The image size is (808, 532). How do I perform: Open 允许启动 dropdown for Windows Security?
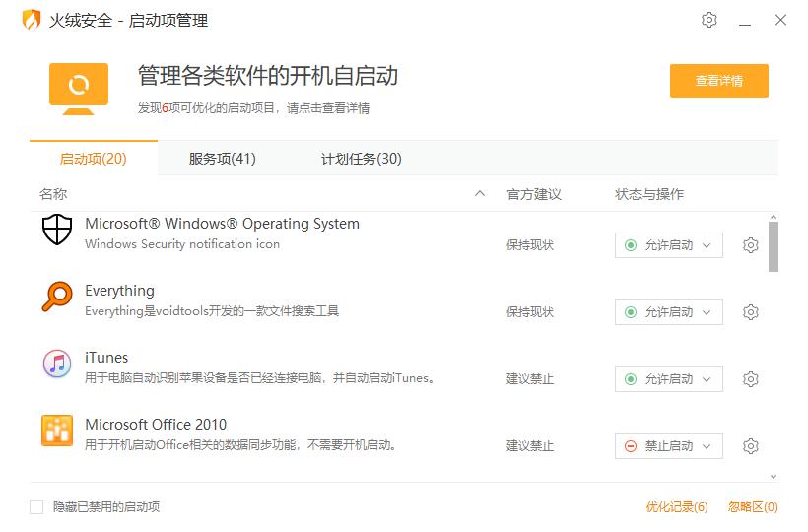coord(668,245)
